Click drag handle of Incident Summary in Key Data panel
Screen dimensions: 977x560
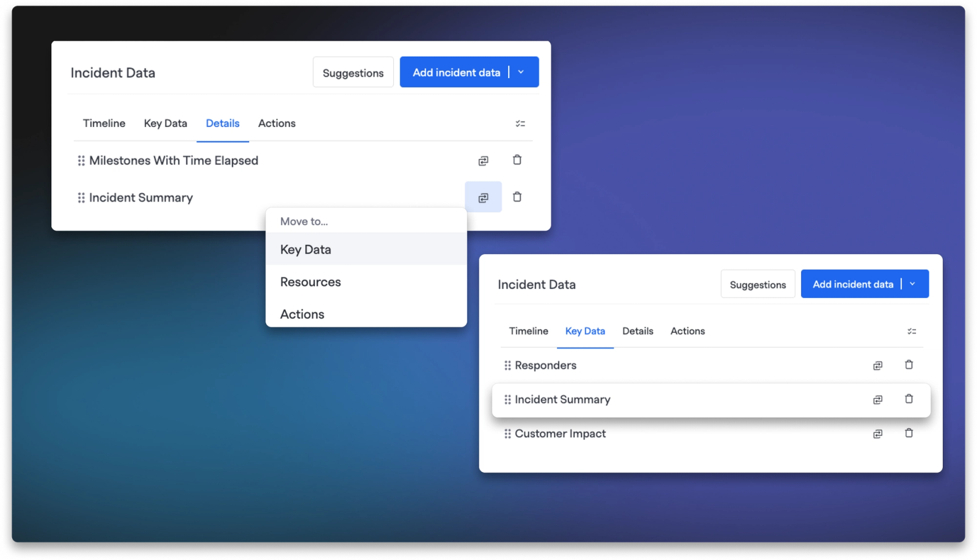pyautogui.click(x=507, y=399)
